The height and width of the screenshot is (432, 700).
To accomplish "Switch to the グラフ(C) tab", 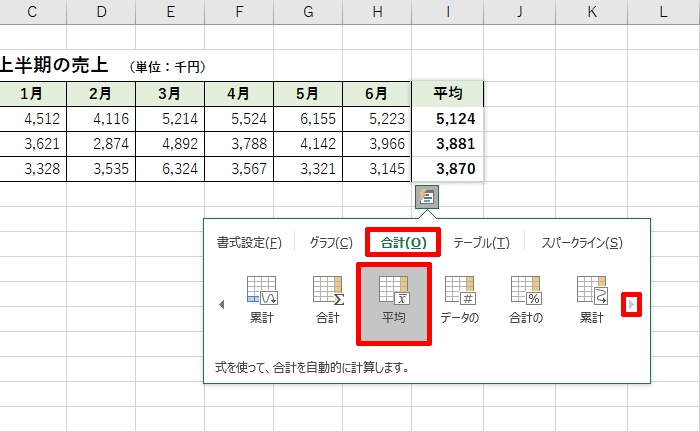I will coord(331,243).
